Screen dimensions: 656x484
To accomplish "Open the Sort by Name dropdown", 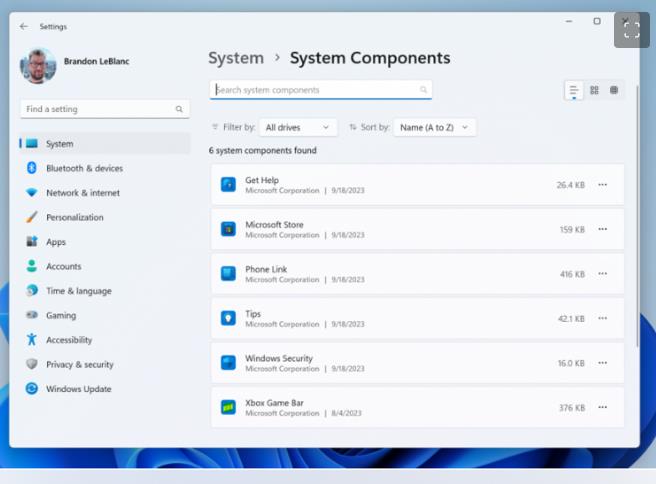I will [x=434, y=127].
